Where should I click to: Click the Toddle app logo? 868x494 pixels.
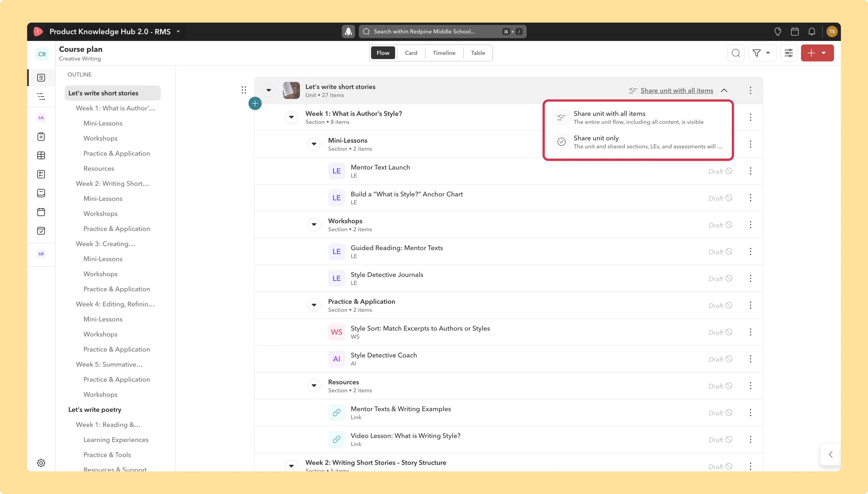point(38,32)
